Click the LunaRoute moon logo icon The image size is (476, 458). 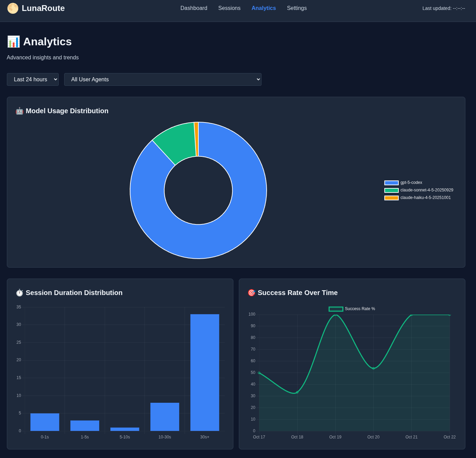[13, 8]
